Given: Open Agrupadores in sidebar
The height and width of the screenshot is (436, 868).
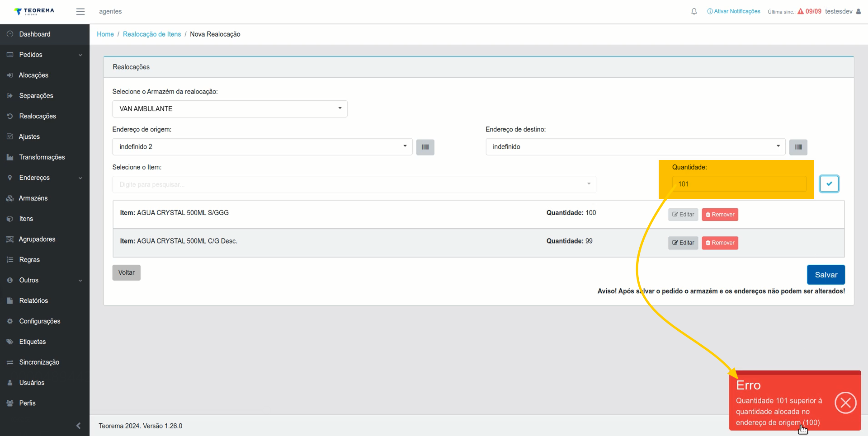Looking at the screenshot, I should click(45, 239).
